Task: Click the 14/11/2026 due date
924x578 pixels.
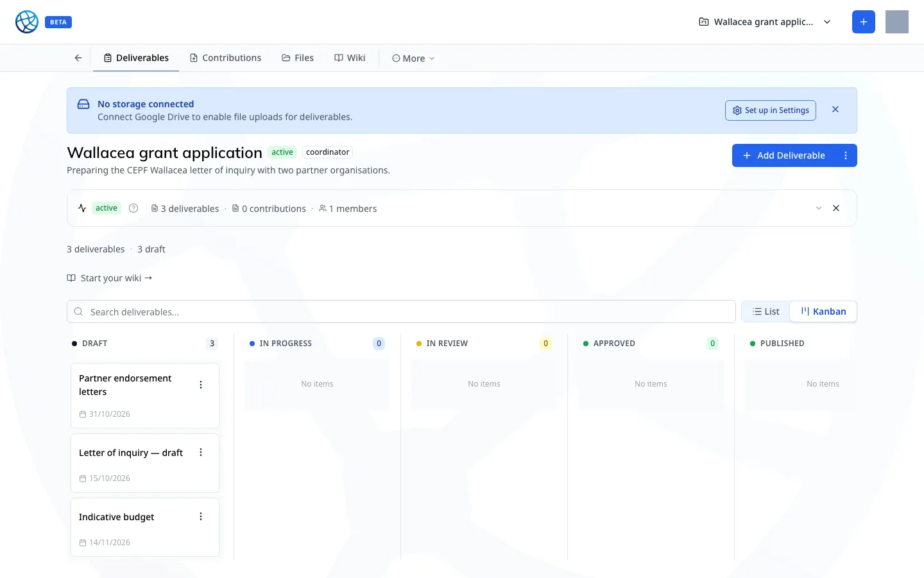Action: pos(105,543)
